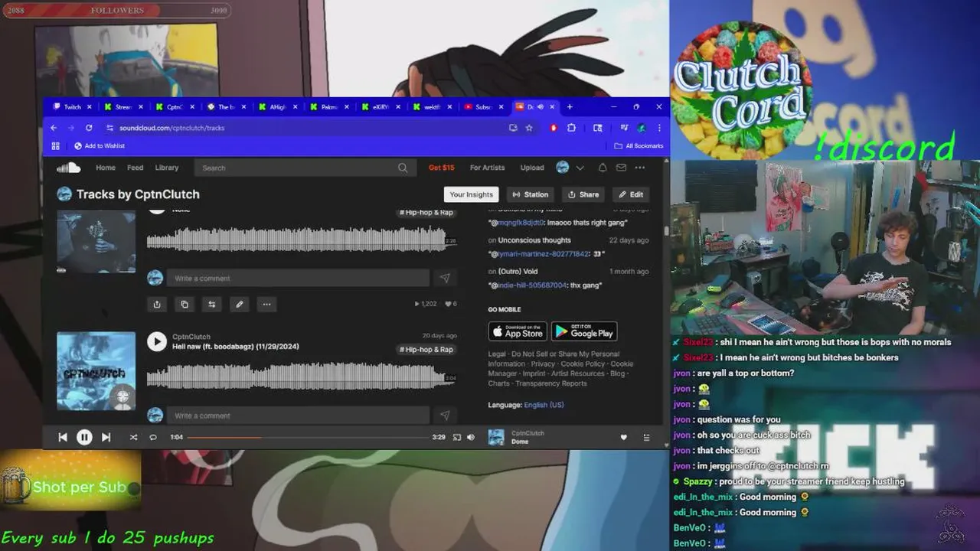Image resolution: width=980 pixels, height=551 pixels.
Task: Open For Artists page
Action: [488, 168]
